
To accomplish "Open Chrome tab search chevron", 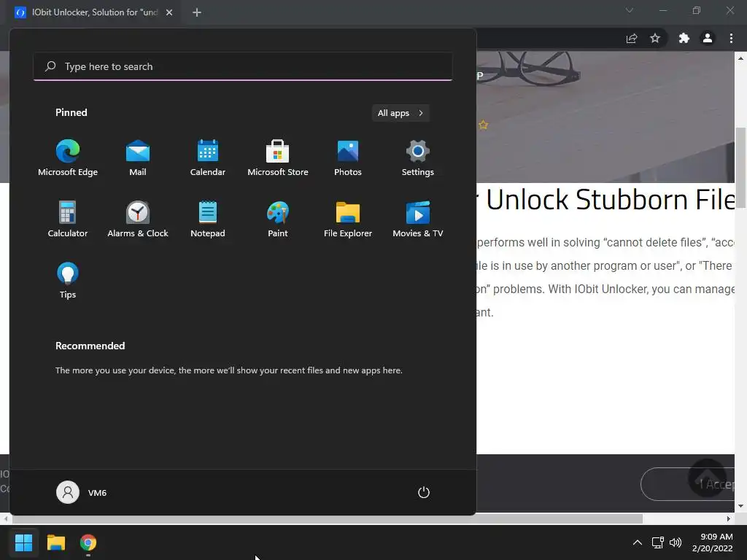I will [630, 10].
